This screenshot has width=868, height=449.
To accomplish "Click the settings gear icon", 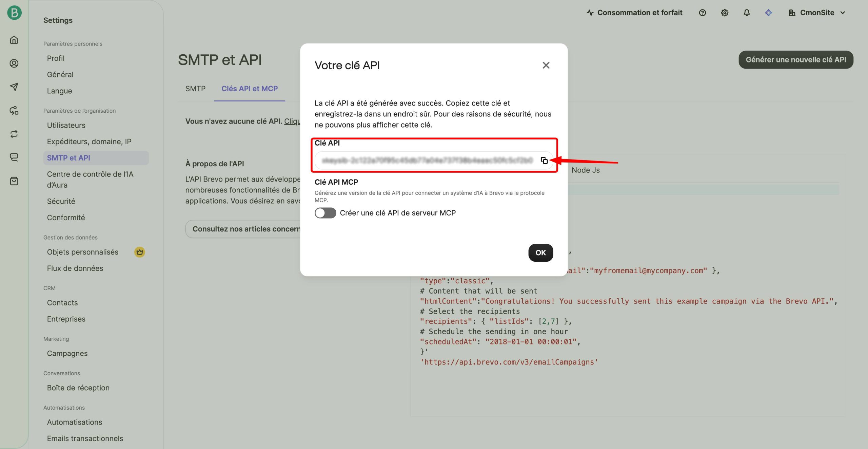I will [725, 13].
